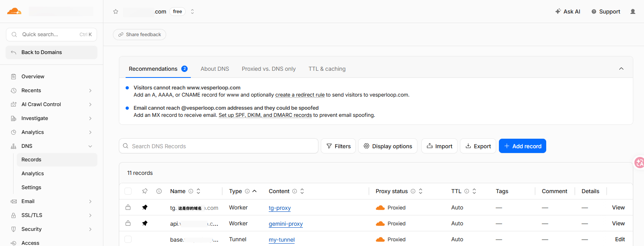This screenshot has width=644, height=246.
Task: Click the info icon beside Content column
Action: click(x=295, y=191)
